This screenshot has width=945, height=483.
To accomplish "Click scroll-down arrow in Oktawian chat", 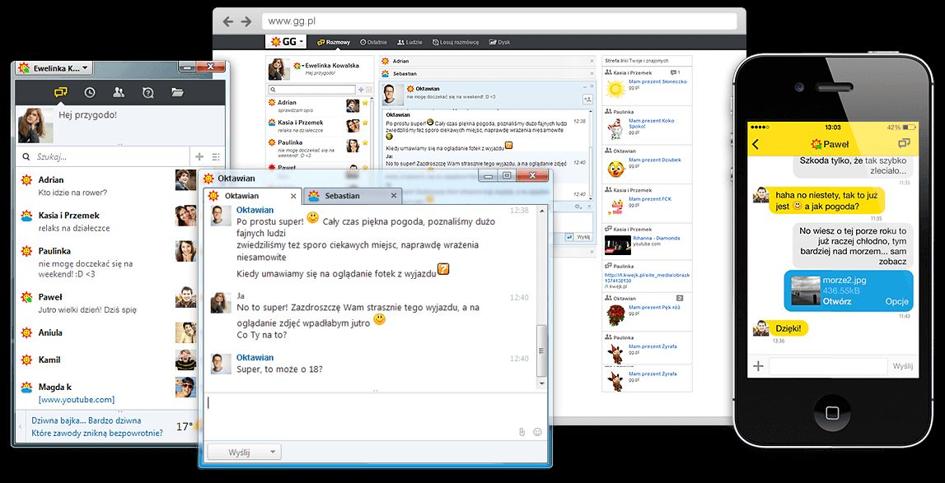I will coord(541,384).
